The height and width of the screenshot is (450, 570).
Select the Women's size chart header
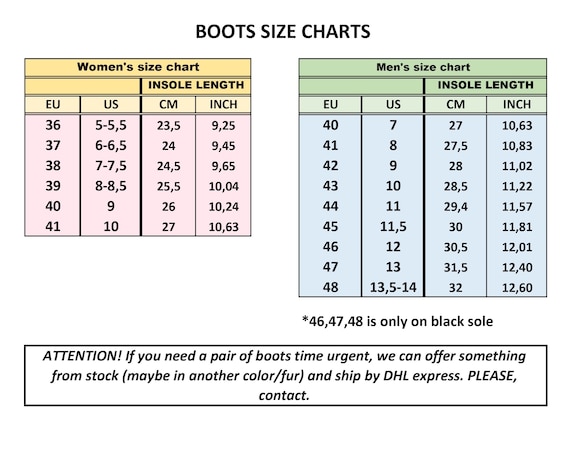(x=138, y=67)
